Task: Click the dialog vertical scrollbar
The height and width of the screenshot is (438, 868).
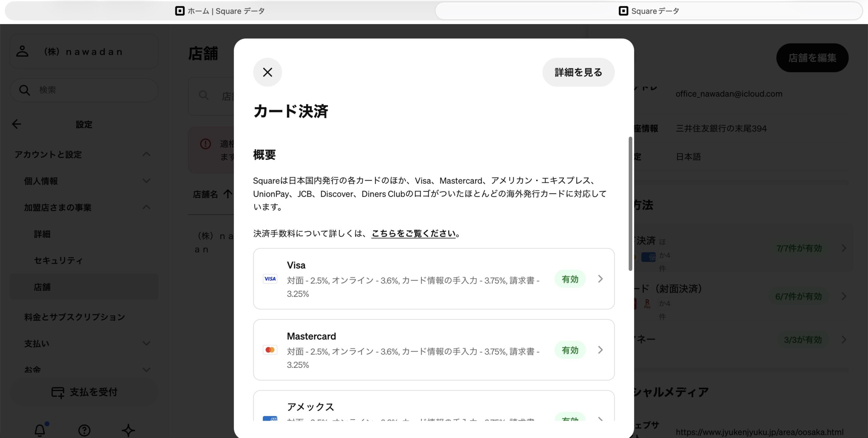Action: (x=630, y=203)
